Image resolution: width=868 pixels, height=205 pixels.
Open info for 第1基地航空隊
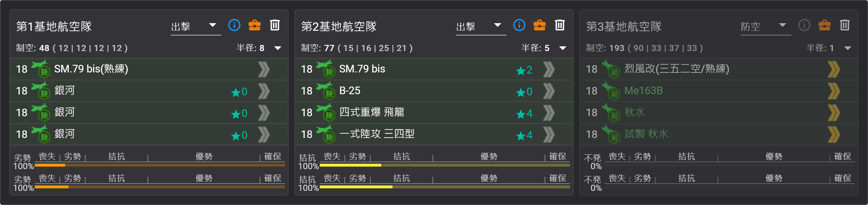[x=234, y=25]
